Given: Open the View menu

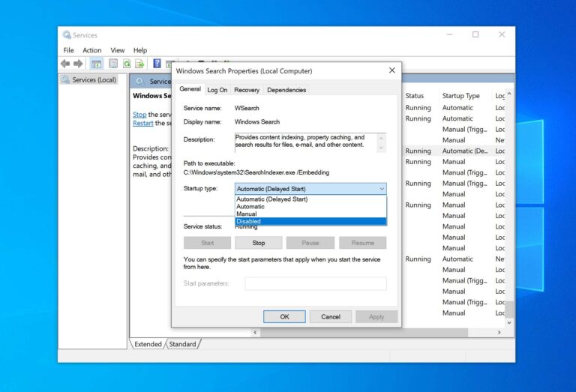Looking at the screenshot, I should pos(118,50).
